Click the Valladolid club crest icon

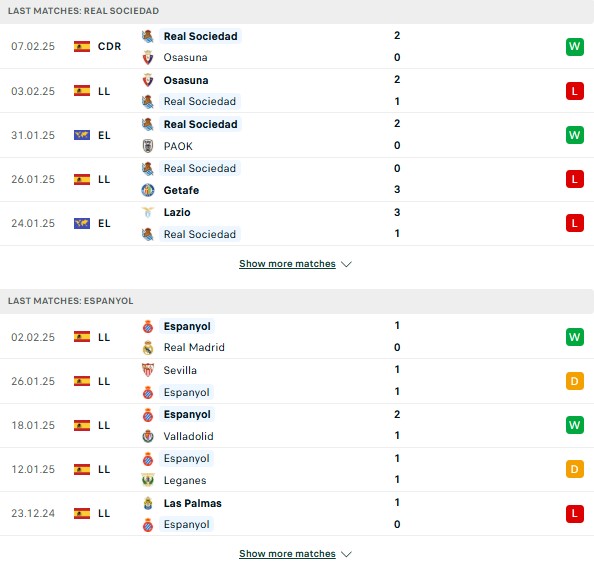148,436
